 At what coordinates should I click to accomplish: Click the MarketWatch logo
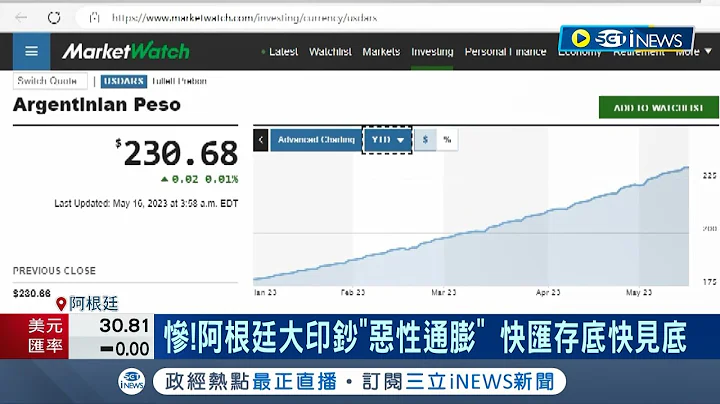(x=126, y=51)
